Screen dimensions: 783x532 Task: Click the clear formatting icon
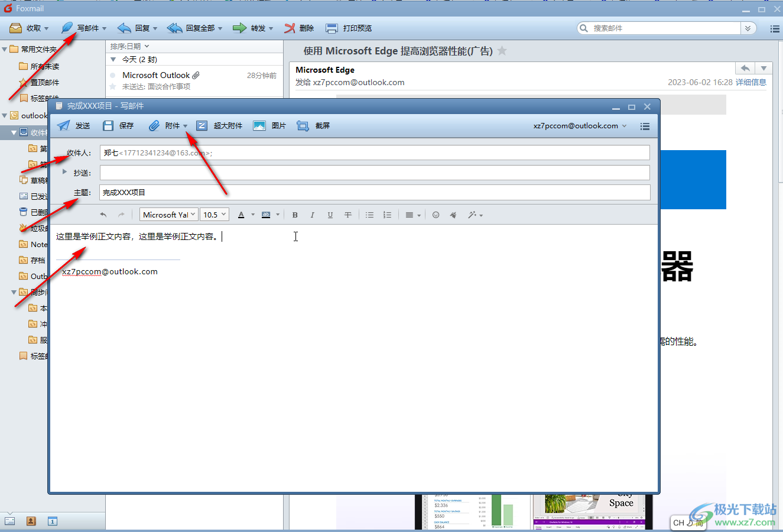[x=453, y=215]
